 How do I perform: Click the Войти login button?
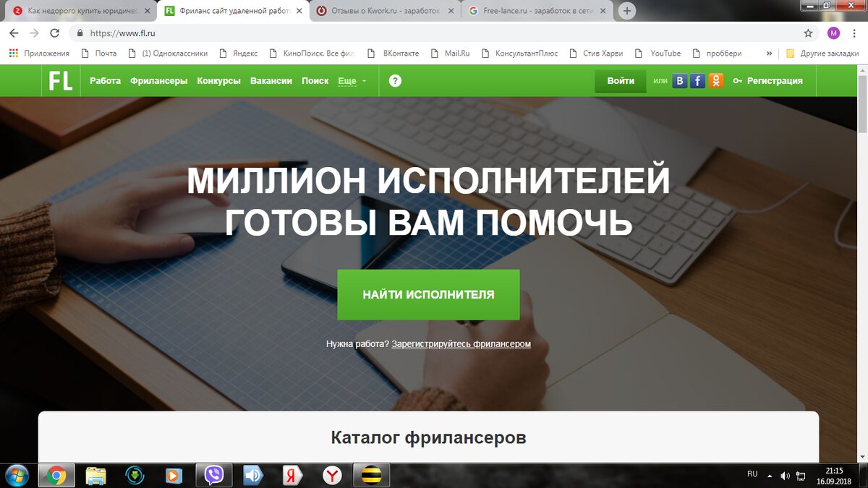click(621, 81)
